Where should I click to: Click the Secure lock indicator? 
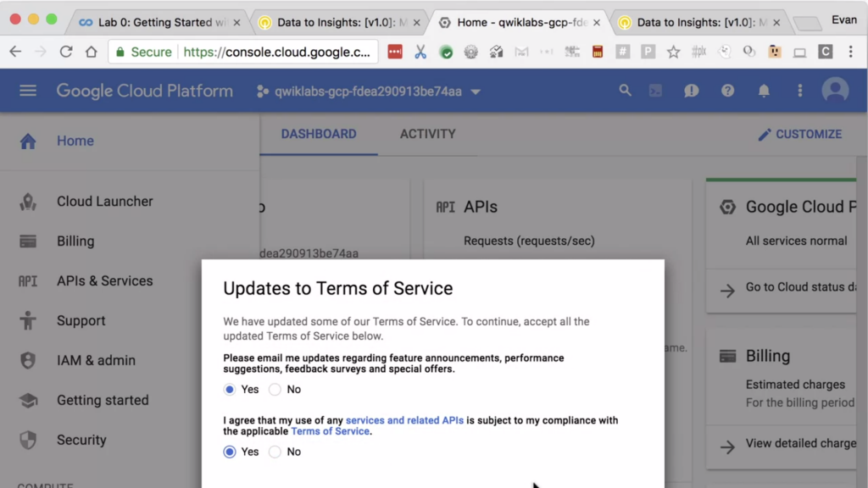tap(143, 52)
